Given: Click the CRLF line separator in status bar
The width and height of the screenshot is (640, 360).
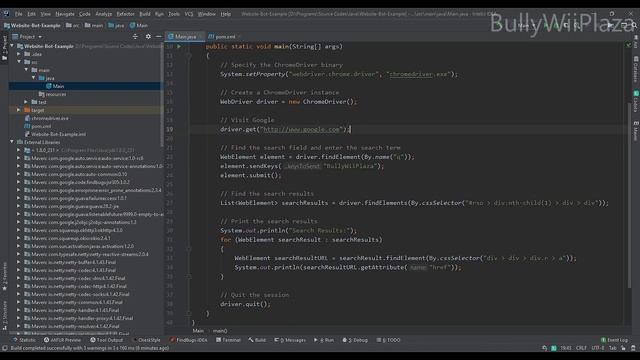Looking at the screenshot, I should 581,348.
